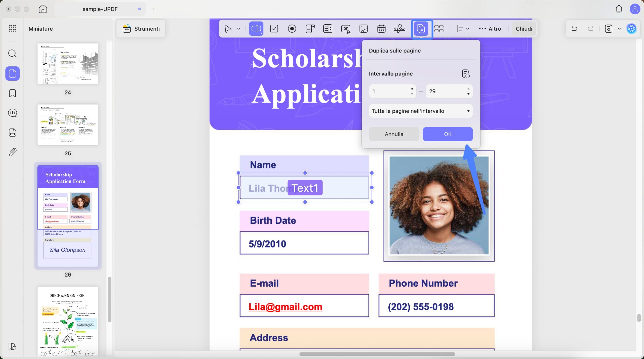Toggle the duplicate across pages tool

tap(421, 29)
